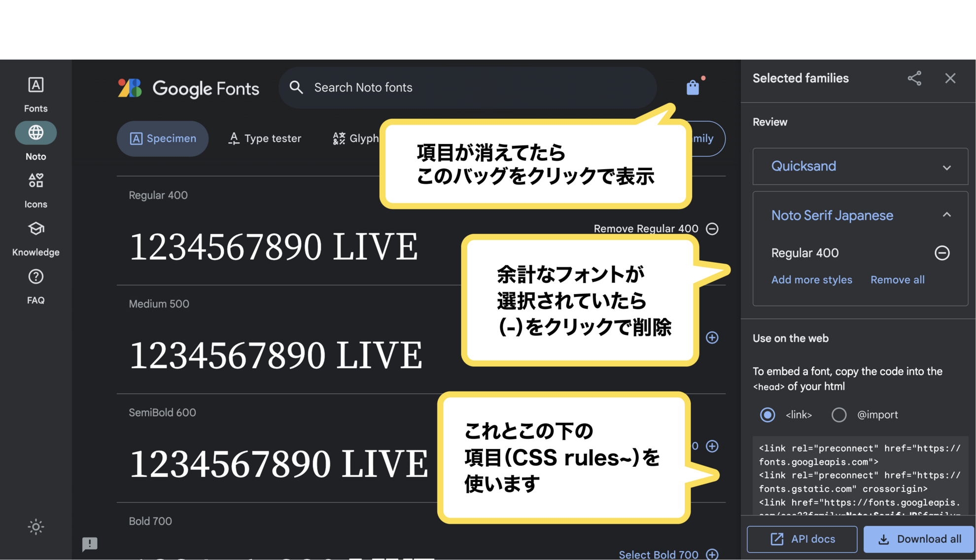Image resolution: width=976 pixels, height=560 pixels.
Task: Click the Noto Serif Japanese family name
Action: point(832,215)
